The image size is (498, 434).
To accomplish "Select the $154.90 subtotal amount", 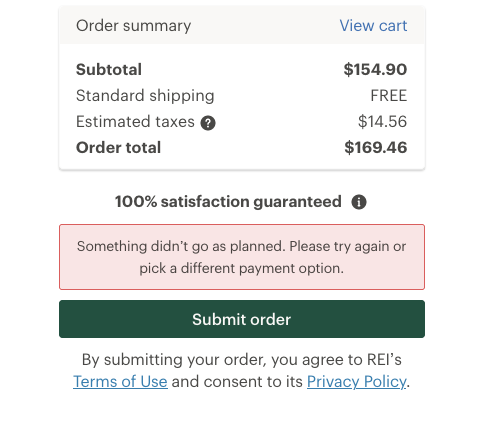I will [x=375, y=70].
